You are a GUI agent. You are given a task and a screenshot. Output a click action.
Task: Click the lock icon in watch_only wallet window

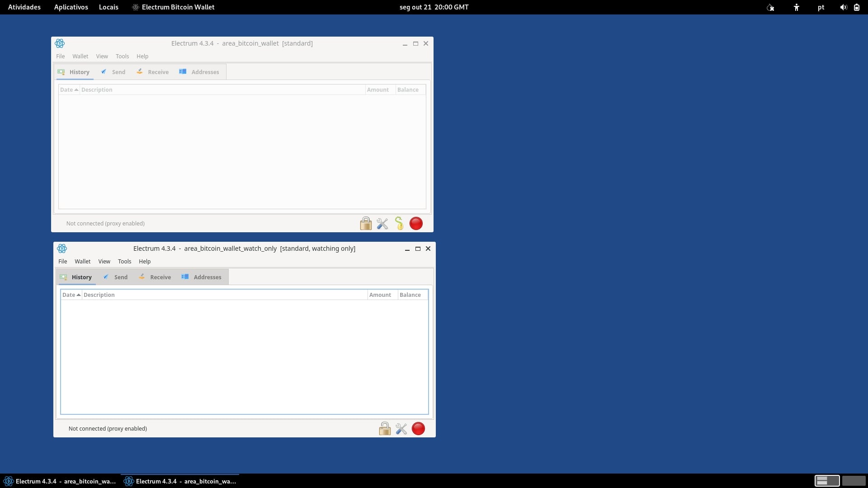click(385, 429)
